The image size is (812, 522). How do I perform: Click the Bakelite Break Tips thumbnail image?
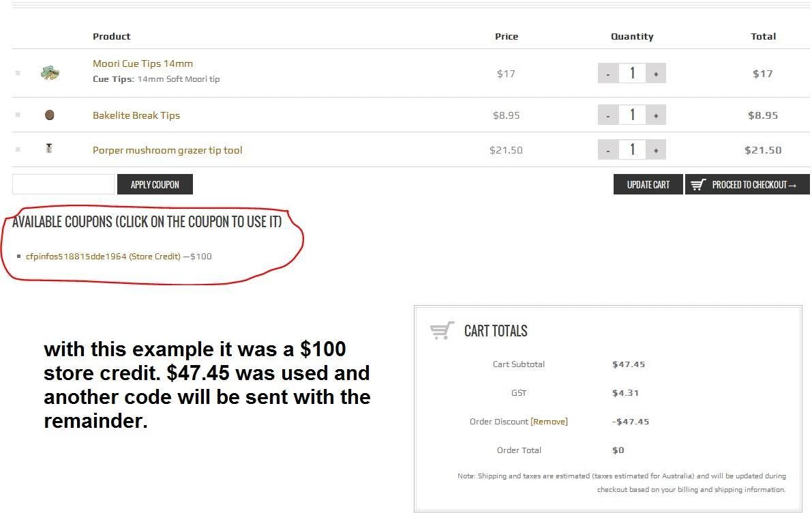tap(49, 115)
